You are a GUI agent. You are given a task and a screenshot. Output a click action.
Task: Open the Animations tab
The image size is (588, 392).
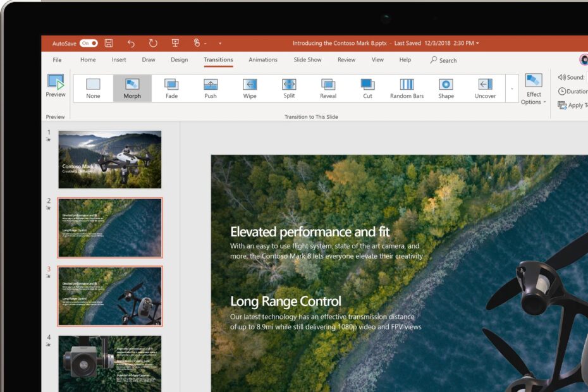tap(263, 59)
